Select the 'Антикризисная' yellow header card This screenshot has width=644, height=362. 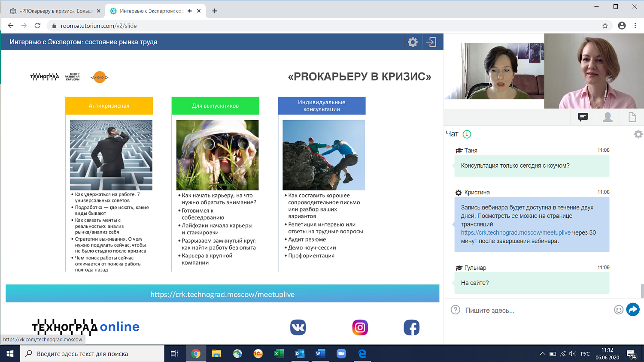click(x=109, y=106)
